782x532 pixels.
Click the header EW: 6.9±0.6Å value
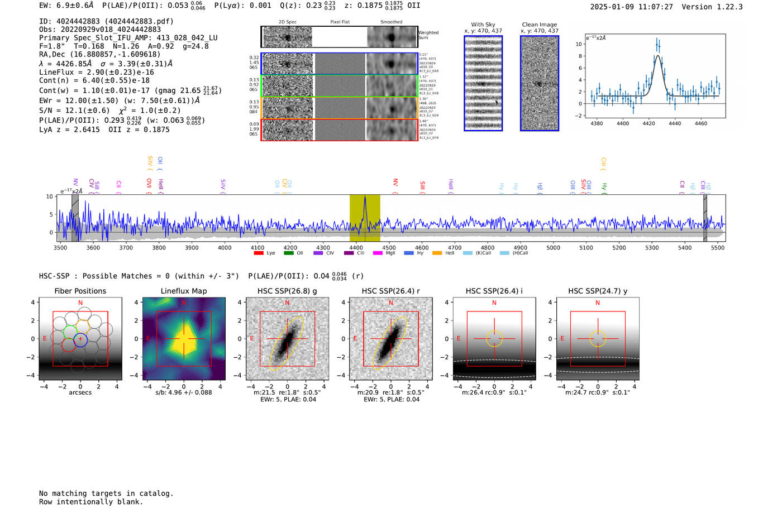pos(66,6)
